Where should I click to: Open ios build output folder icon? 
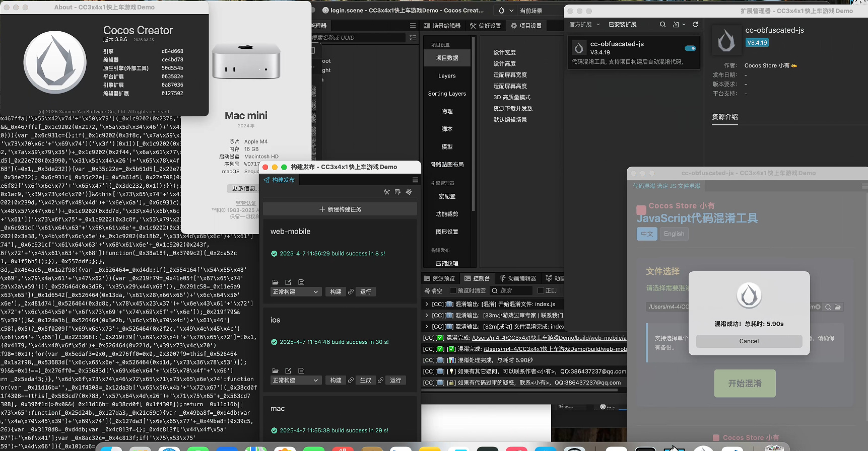(275, 371)
